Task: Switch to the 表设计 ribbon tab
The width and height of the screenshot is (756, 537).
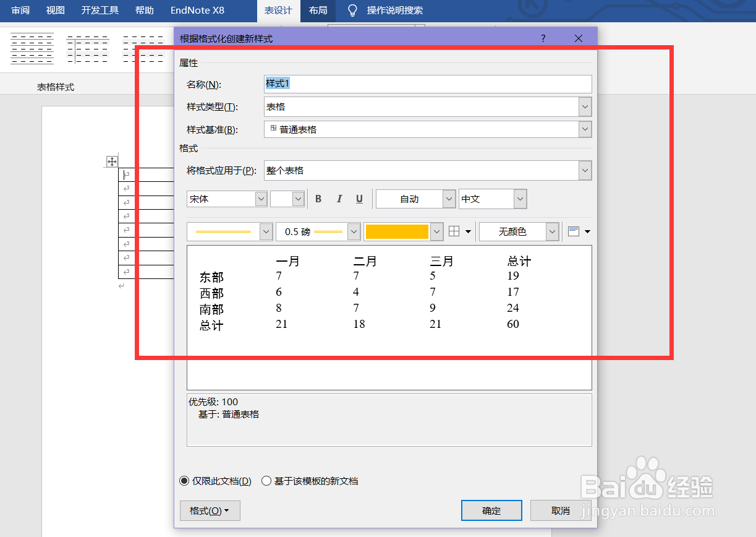Action: [x=278, y=11]
